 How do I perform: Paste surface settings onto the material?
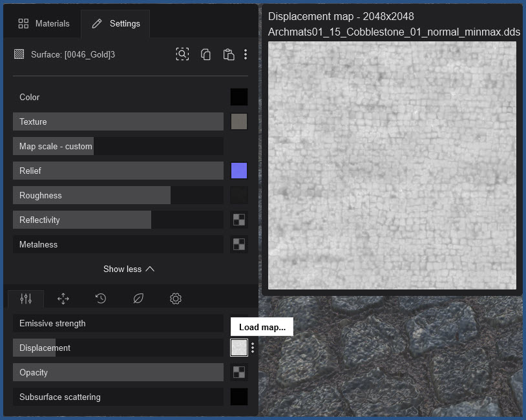pos(228,54)
